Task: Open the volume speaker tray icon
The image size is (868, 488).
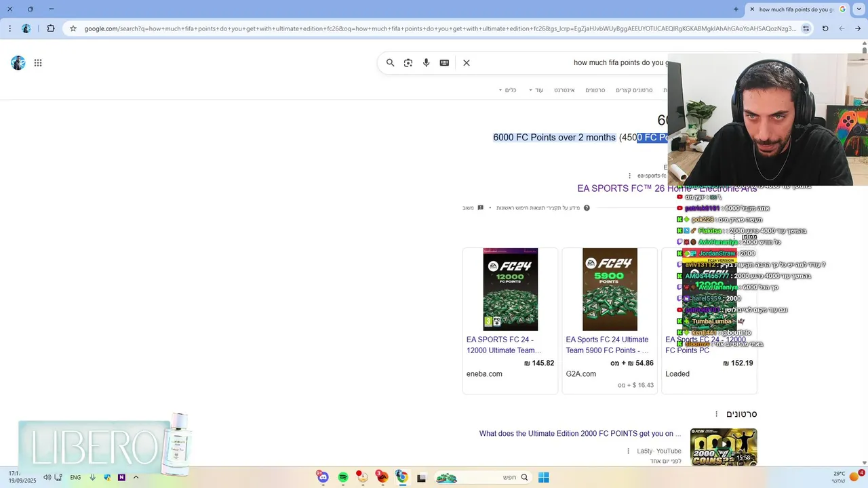Action: (47, 477)
